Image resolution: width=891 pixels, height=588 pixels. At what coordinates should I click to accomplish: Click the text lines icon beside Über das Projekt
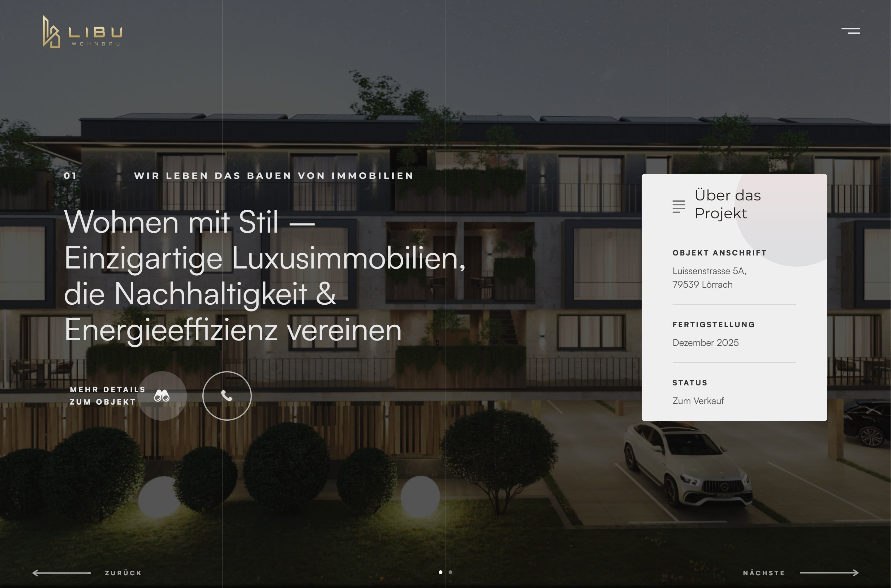pos(678,207)
